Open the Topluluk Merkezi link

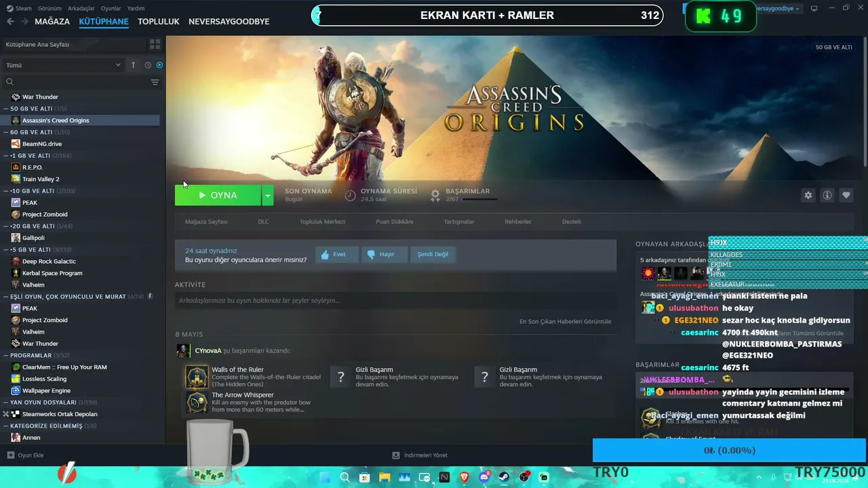(323, 222)
